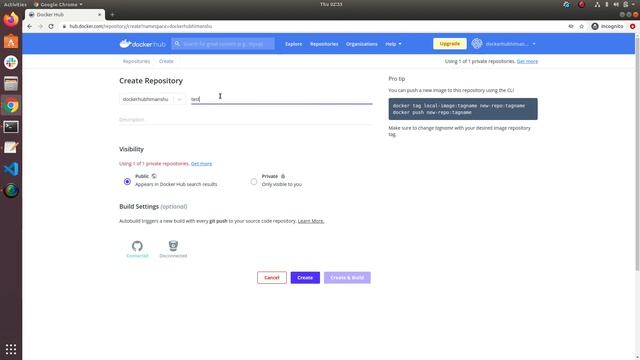This screenshot has height=360, width=640.
Task: Open Firefox from the dock
Action: pos(11,20)
